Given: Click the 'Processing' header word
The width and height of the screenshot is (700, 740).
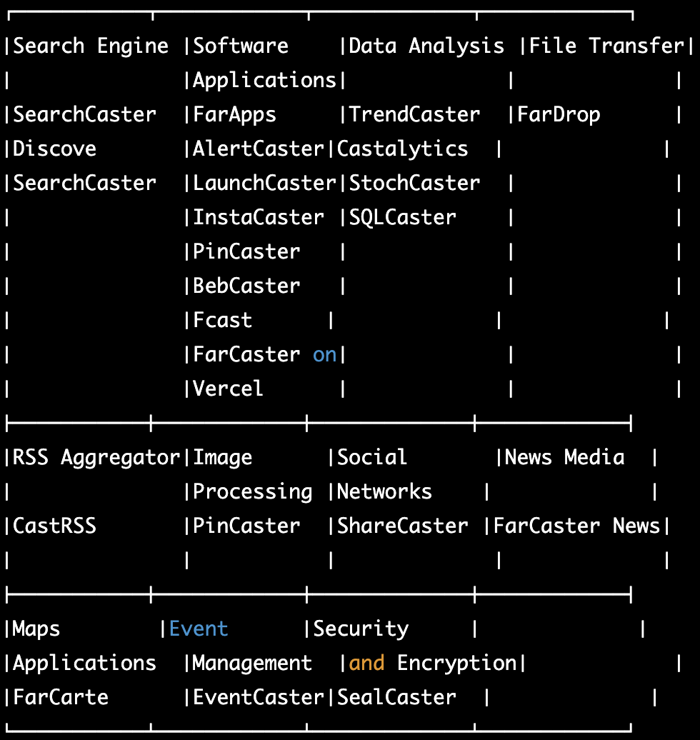Looking at the screenshot, I should 253,492.
